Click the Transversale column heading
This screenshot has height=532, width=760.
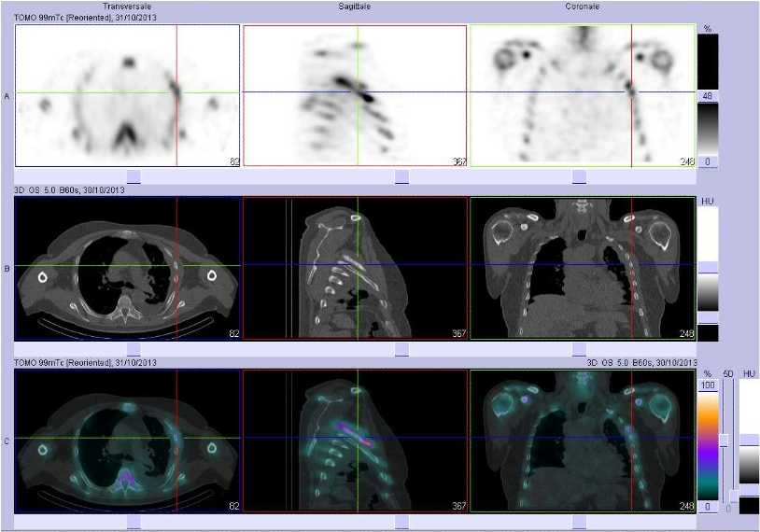126,7
